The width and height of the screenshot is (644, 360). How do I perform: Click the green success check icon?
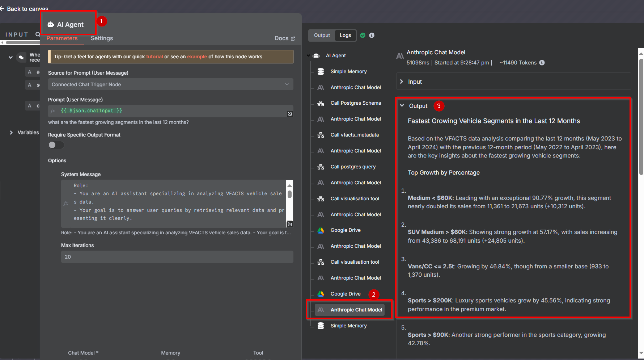363,35
